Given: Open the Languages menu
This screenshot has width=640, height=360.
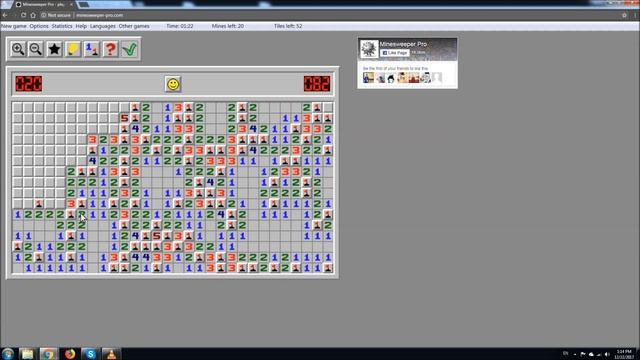Looking at the screenshot, I should (x=102, y=26).
